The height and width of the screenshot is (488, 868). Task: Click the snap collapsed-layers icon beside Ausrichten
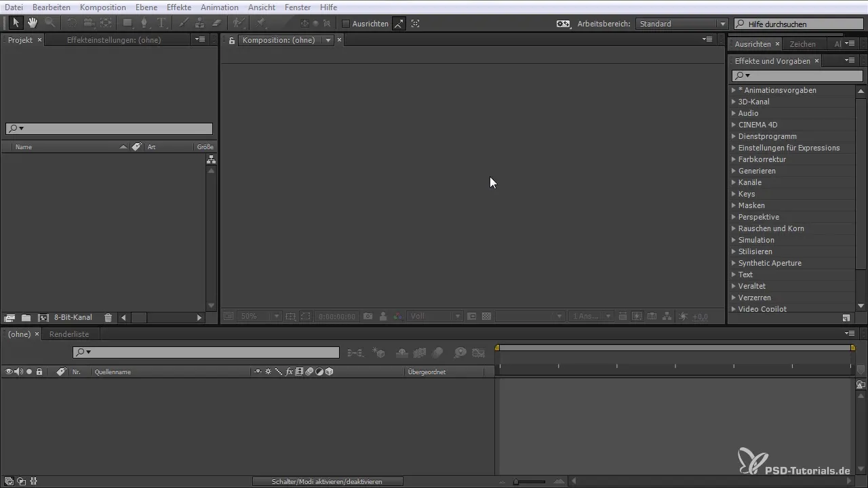tap(399, 23)
